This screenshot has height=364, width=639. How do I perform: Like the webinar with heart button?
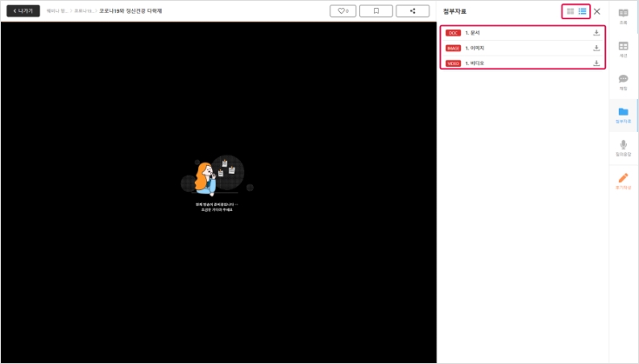(x=343, y=11)
